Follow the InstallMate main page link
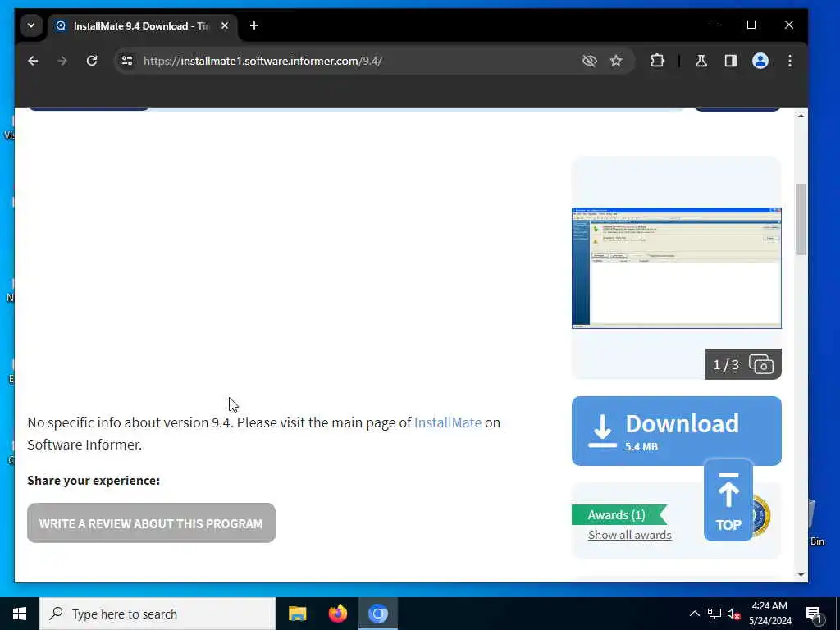Screen dimensions: 840x630 [x=448, y=422]
